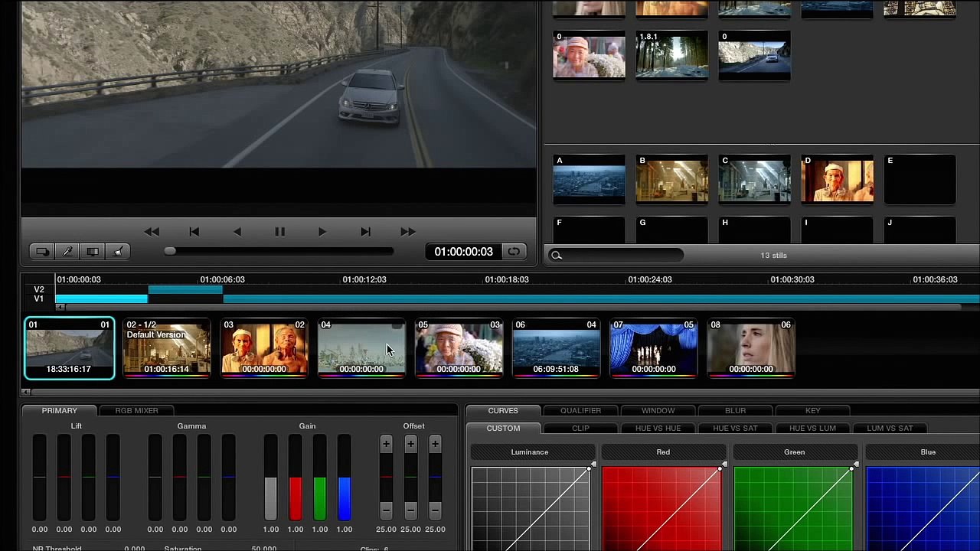Click the Gain luminance gray slider bar
This screenshot has width=980, height=551.
tap(271, 478)
